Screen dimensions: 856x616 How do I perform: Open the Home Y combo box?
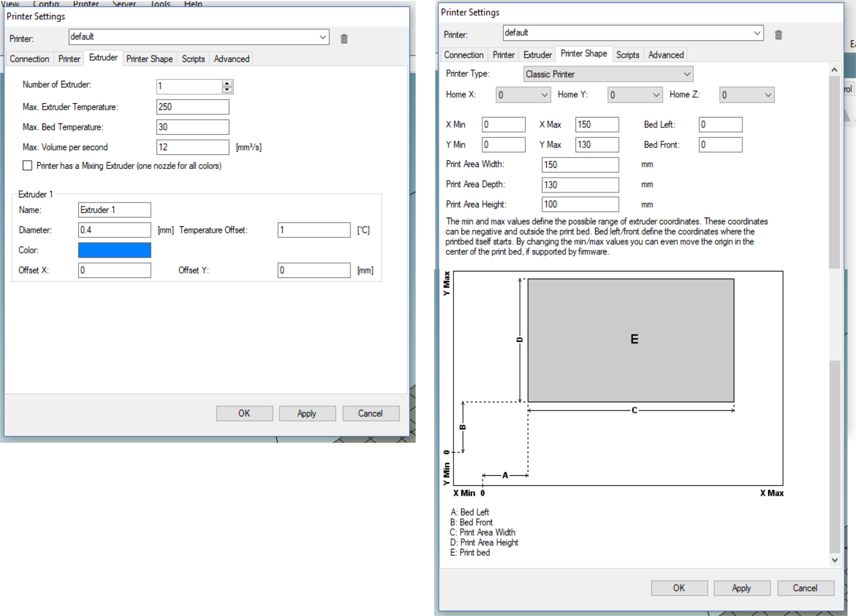point(634,95)
